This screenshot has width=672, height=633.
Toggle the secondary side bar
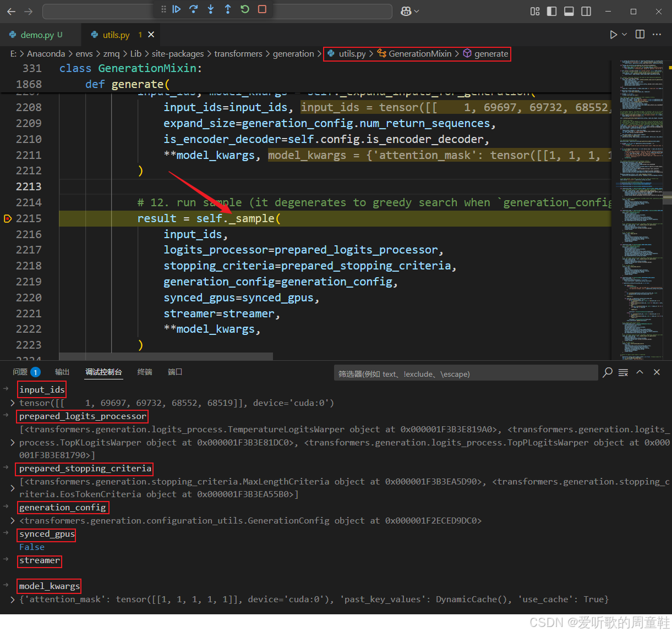[586, 11]
